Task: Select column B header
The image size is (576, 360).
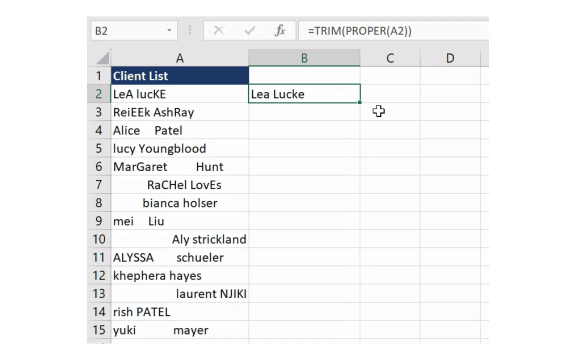Action: (304, 58)
